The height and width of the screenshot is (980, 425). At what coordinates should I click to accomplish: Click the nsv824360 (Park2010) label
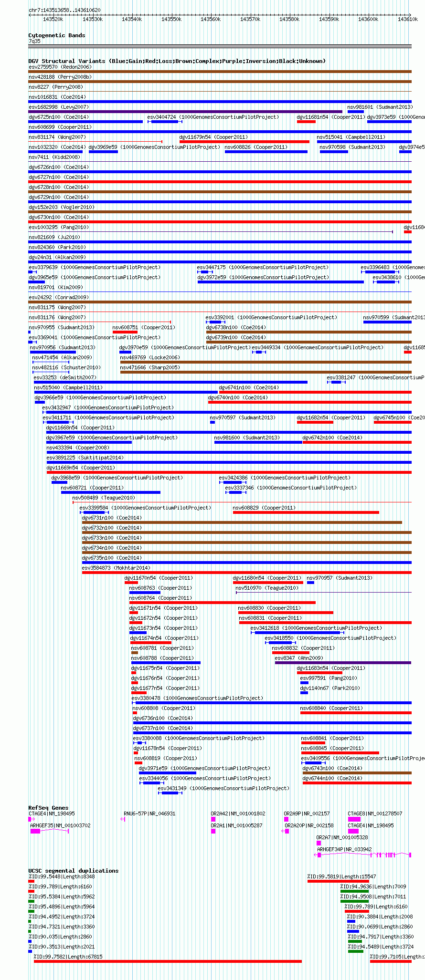tap(57, 247)
